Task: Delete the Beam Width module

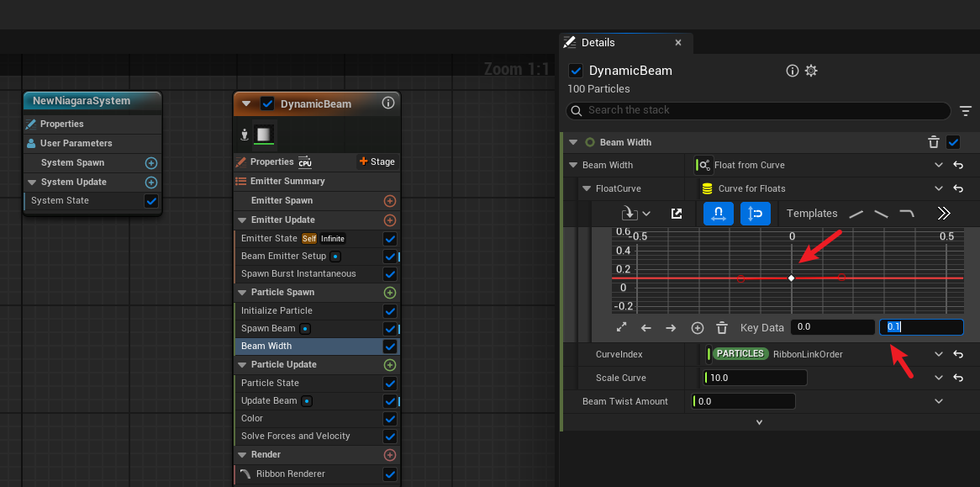Action: point(934,142)
